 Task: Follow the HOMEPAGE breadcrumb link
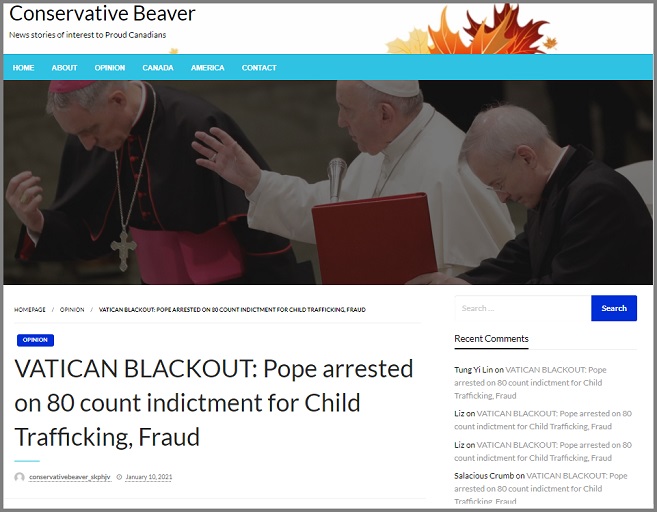pyautogui.click(x=30, y=310)
